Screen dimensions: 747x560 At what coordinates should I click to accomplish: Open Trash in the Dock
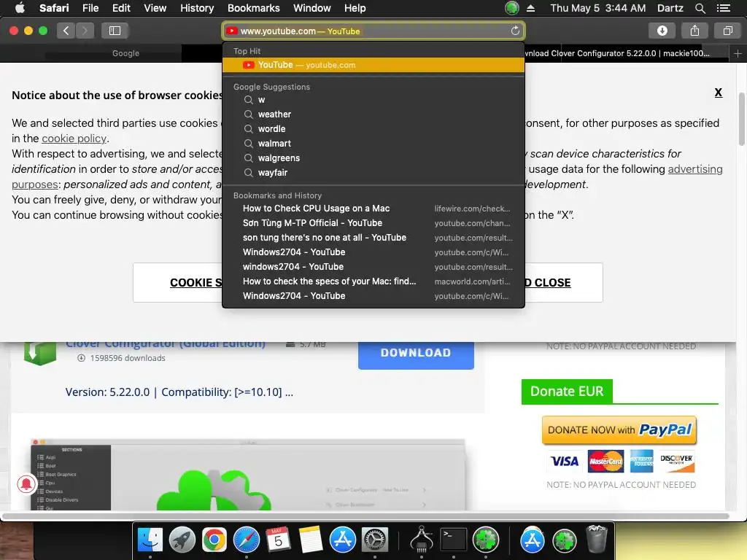point(597,539)
